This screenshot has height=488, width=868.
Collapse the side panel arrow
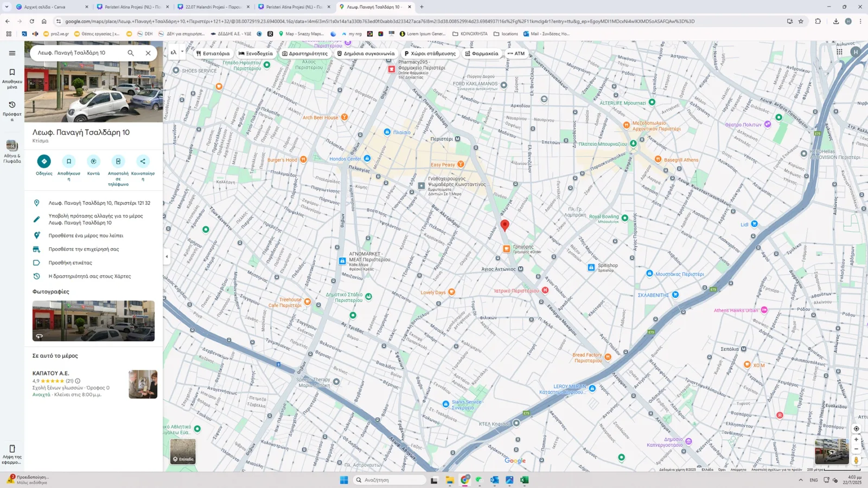(167, 256)
